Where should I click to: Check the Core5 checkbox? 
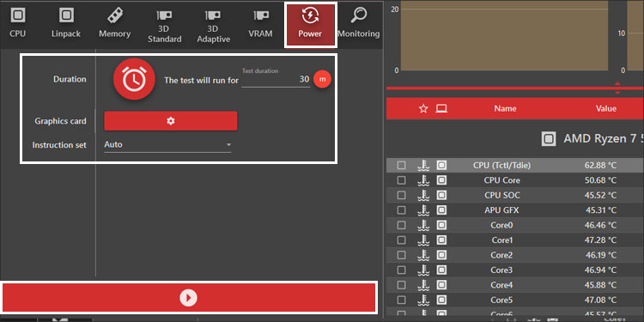[x=401, y=300]
